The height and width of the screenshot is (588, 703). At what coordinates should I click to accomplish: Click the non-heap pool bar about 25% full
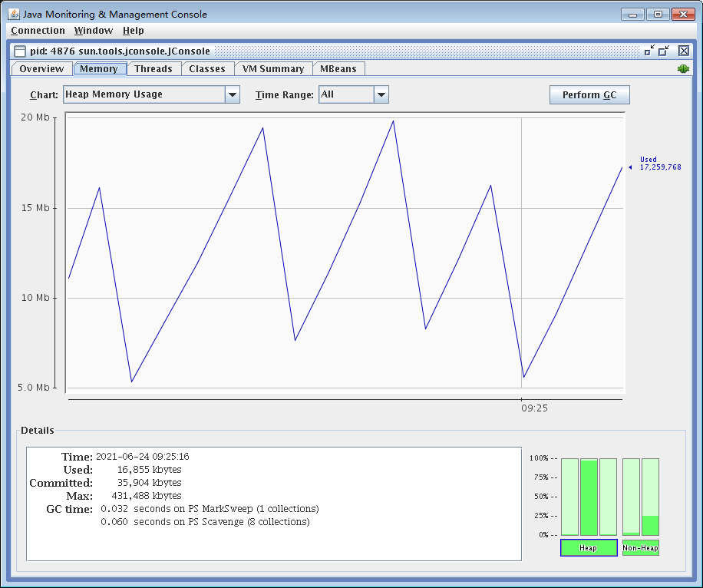tap(650, 497)
